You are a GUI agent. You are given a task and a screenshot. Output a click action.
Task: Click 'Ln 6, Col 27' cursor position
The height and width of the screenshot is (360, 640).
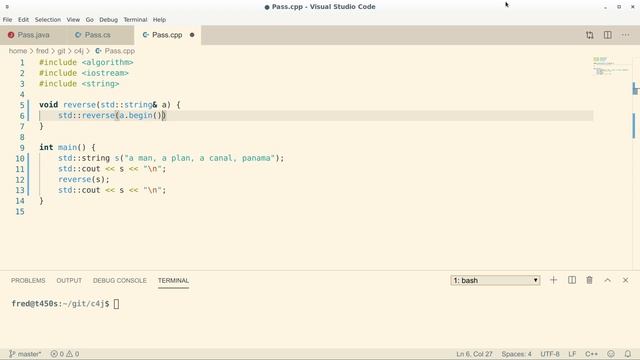coord(474,354)
